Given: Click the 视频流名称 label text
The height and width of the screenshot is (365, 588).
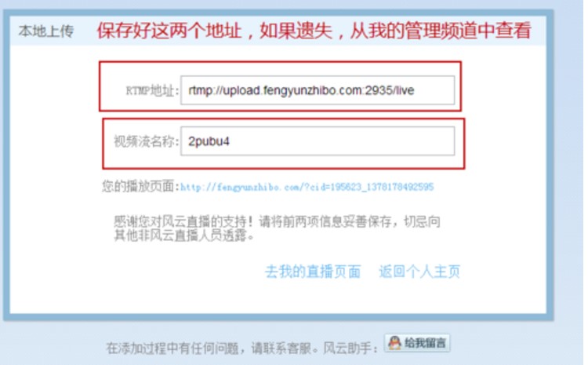Looking at the screenshot, I should tap(147, 141).
